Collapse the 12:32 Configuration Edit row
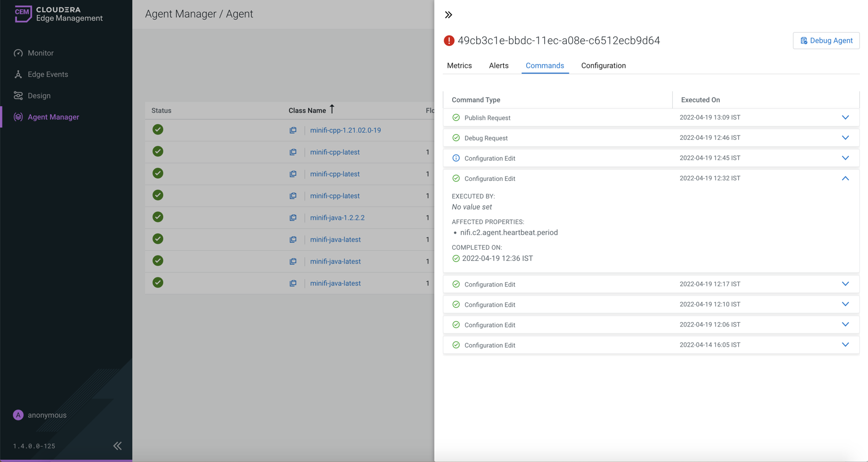 [845, 178]
